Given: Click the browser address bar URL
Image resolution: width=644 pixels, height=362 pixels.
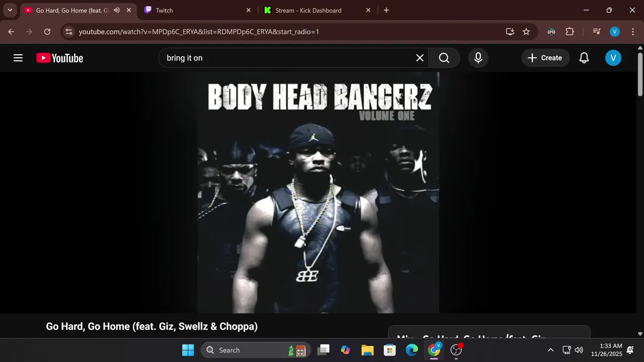Looking at the screenshot, I should (199, 32).
